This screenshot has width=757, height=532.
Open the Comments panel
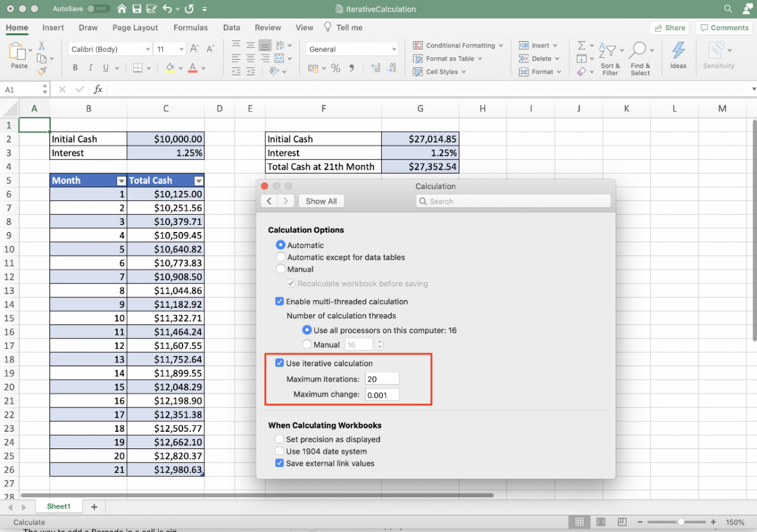pos(724,28)
